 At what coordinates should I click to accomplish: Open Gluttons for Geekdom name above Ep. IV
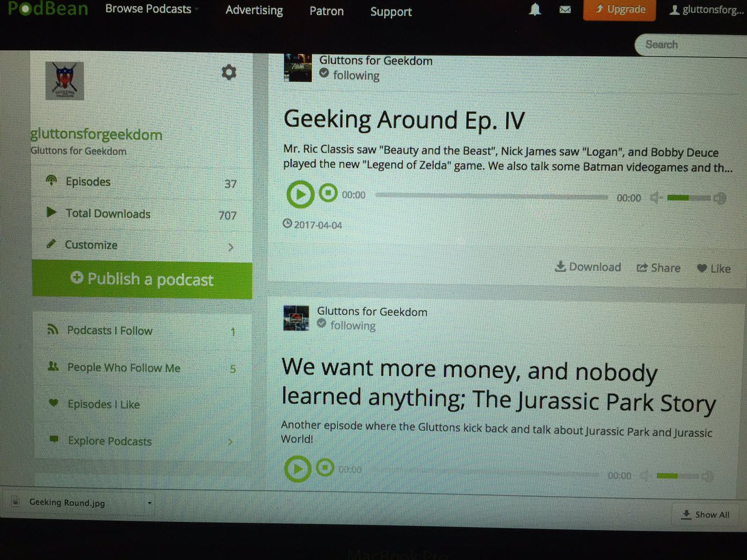(x=375, y=60)
